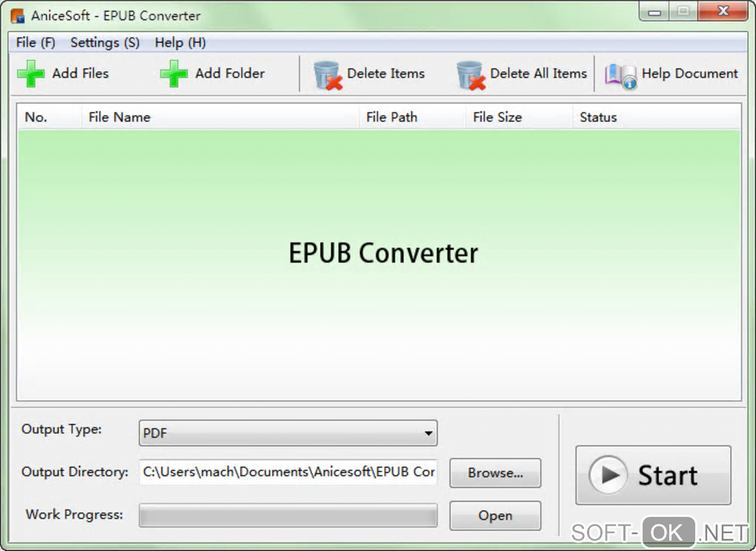Click the Open output folder button
756x551 pixels.
495,515
